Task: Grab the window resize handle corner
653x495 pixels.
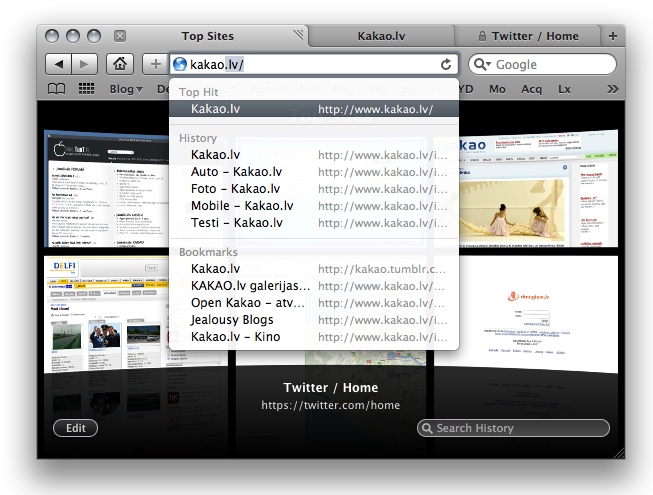Action: tap(619, 453)
